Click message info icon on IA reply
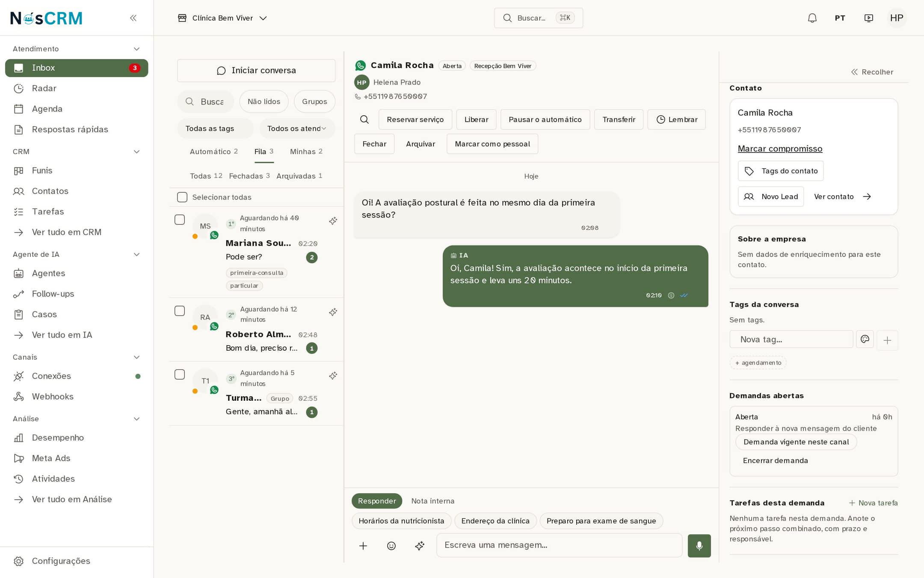Viewport: 924px width, 578px height. point(671,295)
